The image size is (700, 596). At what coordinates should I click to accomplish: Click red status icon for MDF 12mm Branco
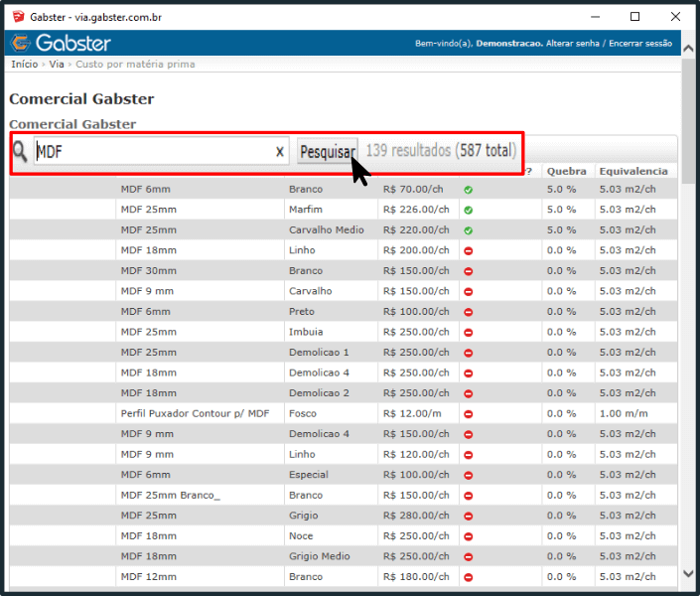(468, 577)
